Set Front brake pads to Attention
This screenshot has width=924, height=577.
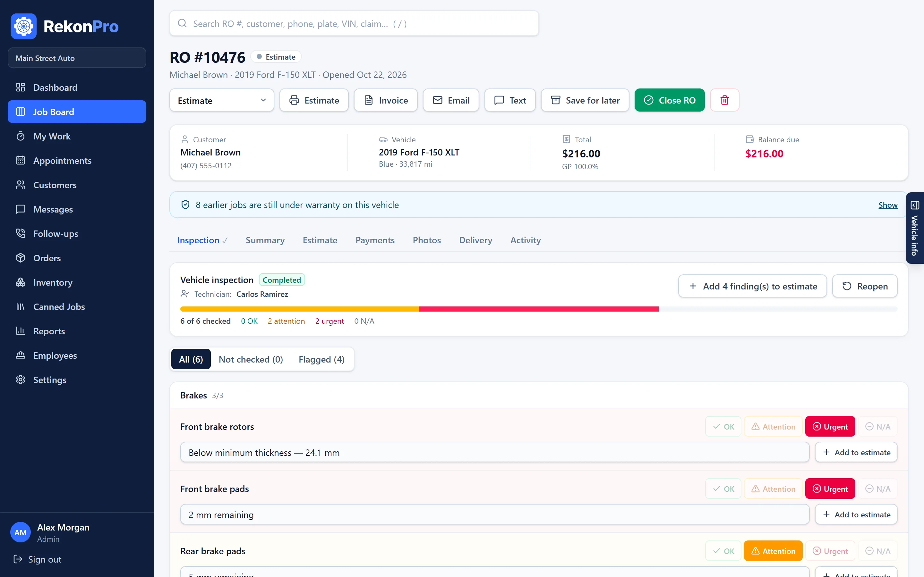point(773,489)
